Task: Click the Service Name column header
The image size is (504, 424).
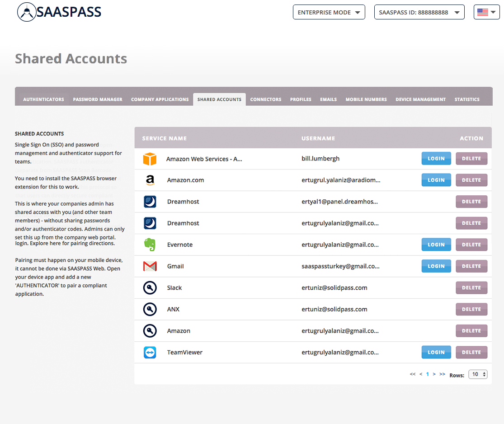Action: (164, 139)
